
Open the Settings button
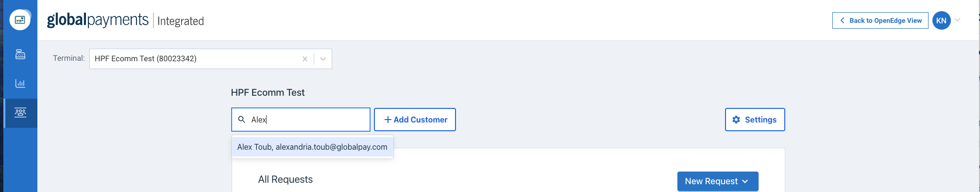pyautogui.click(x=755, y=120)
